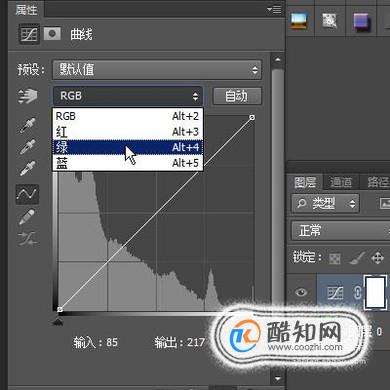Choose 绿 Alt+4 from channel list

click(x=128, y=147)
